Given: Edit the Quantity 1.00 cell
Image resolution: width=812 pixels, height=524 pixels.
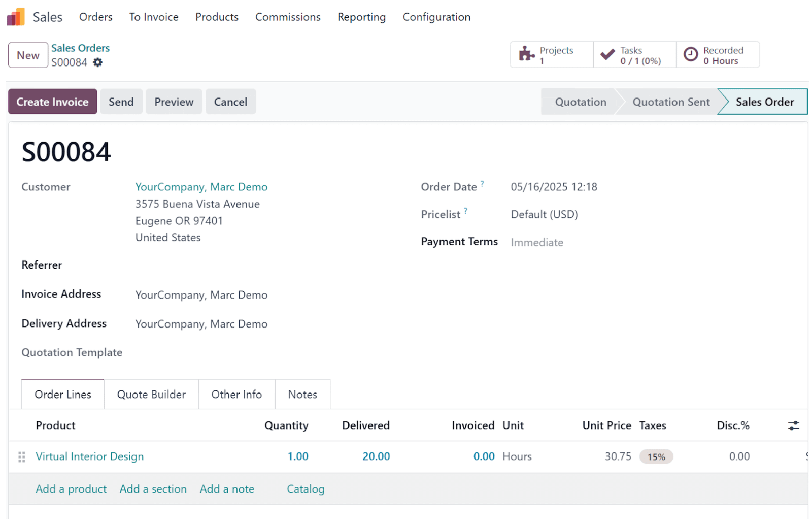Looking at the screenshot, I should click(x=298, y=457).
